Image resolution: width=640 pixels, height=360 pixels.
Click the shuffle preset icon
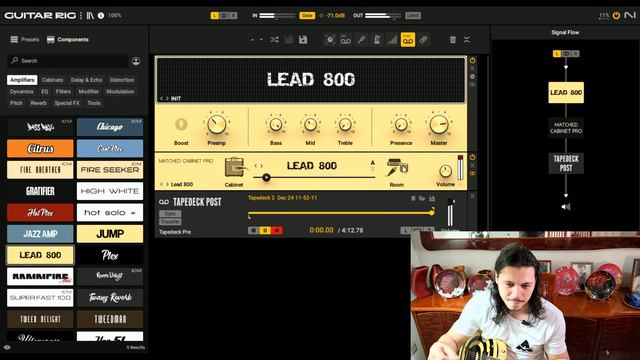click(274, 40)
